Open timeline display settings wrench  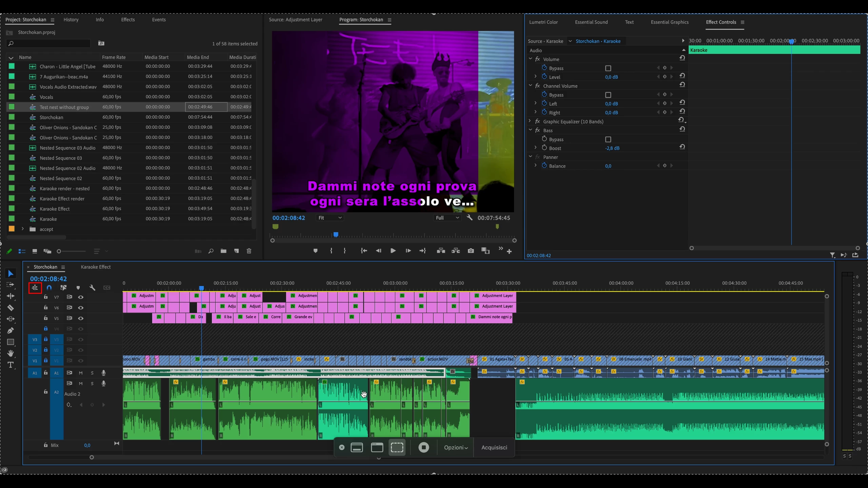coord(92,288)
